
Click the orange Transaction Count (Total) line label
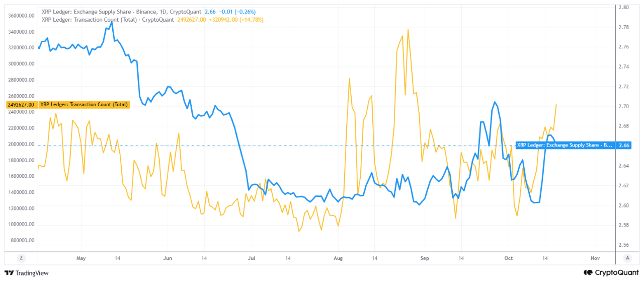pos(84,105)
